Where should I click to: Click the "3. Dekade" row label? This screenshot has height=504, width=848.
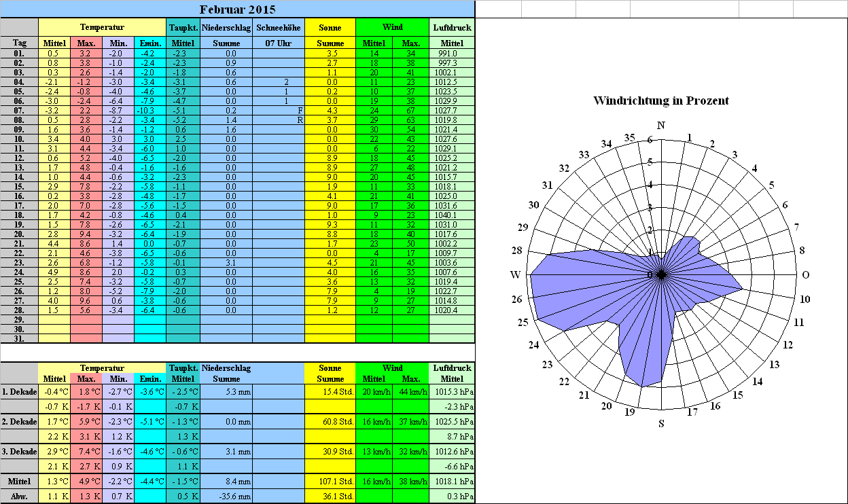pos(20,452)
